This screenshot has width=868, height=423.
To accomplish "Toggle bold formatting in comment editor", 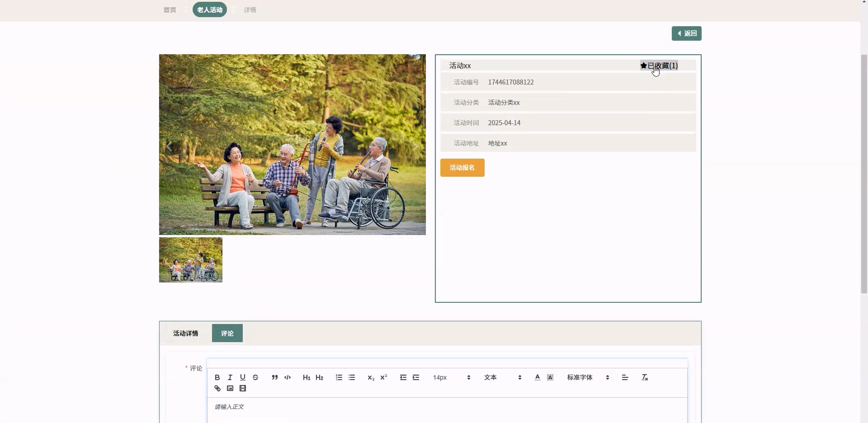I will tap(217, 378).
